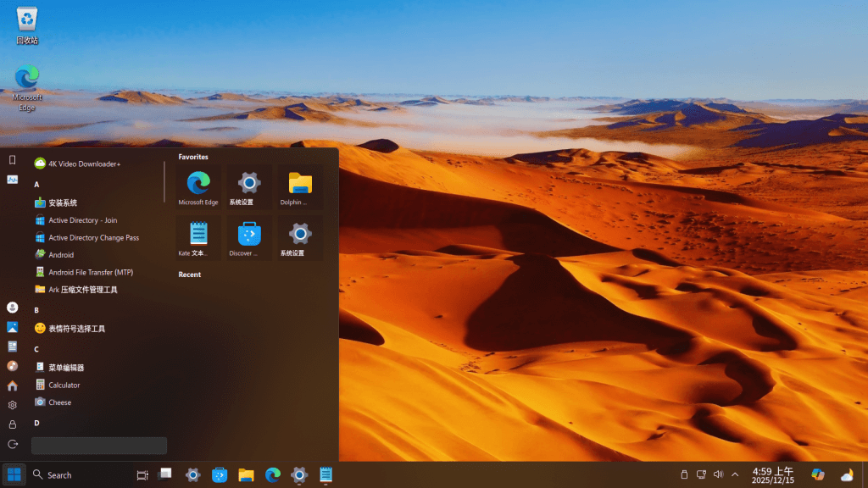The height and width of the screenshot is (488, 868).
Task: Jump via the letter C header
Action: point(36,349)
